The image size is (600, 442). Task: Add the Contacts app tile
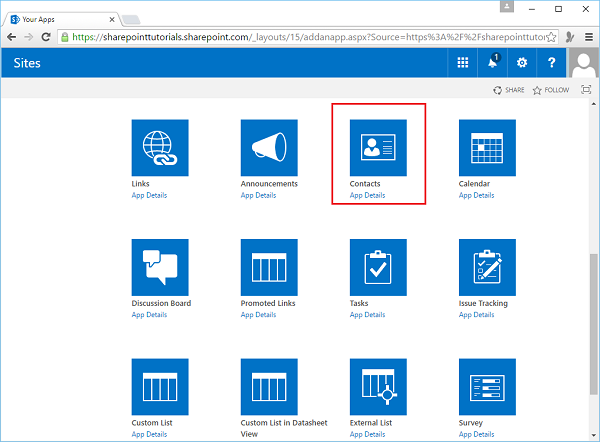tap(378, 148)
